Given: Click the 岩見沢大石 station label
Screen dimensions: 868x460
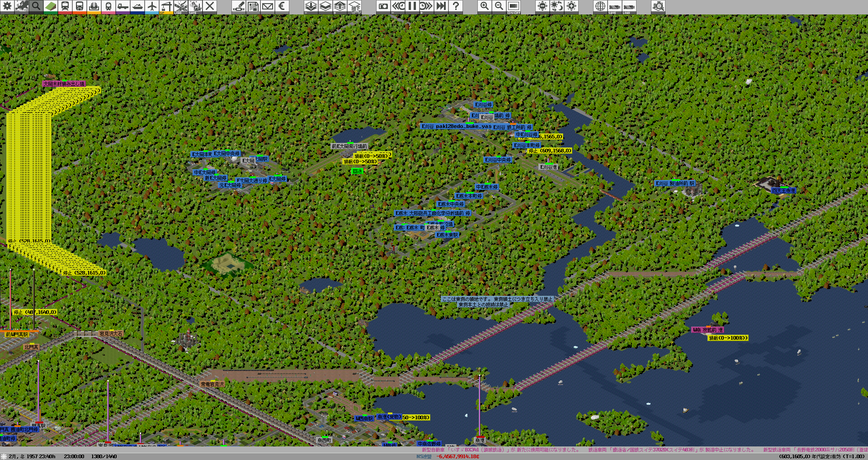Looking at the screenshot, I should [x=111, y=333].
